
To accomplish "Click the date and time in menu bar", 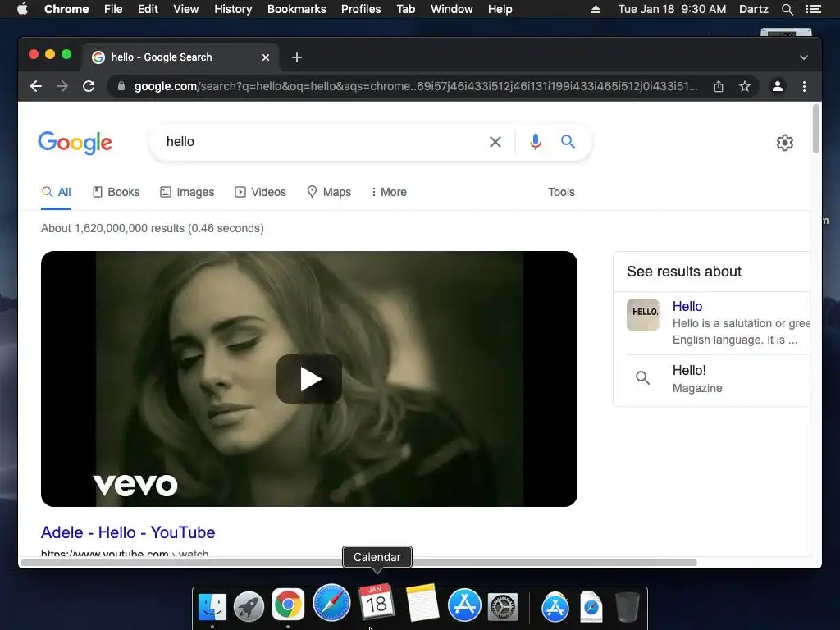I will (672, 9).
